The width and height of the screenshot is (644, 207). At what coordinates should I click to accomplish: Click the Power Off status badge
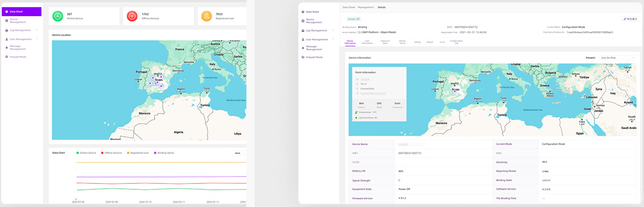[354, 19]
